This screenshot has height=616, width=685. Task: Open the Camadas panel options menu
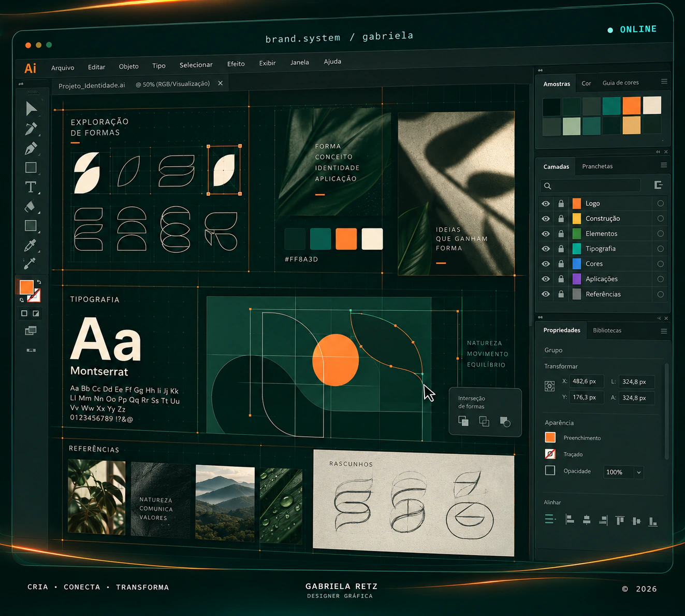pyautogui.click(x=664, y=165)
